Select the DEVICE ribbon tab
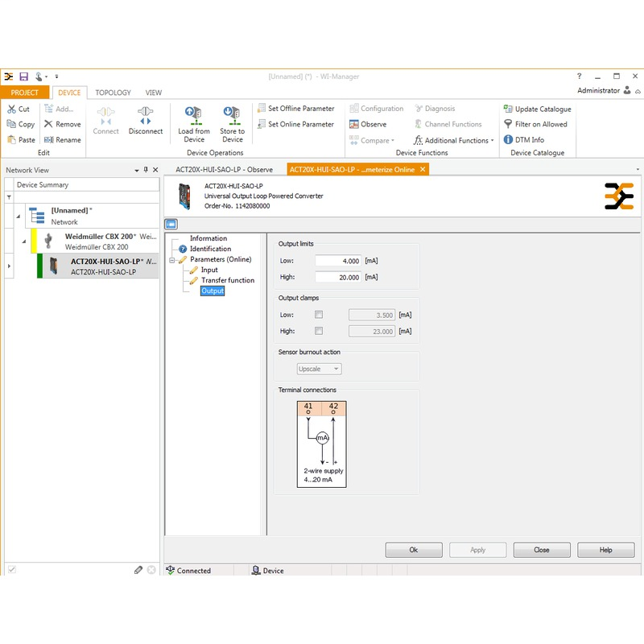Image resolution: width=644 pixels, height=644 pixels. (x=69, y=93)
